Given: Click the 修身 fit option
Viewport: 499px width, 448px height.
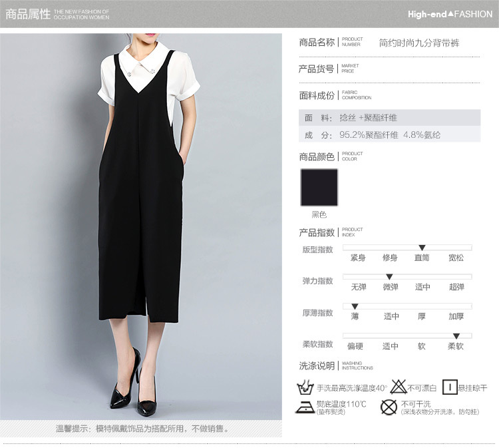Looking at the screenshot, I should [x=390, y=258].
